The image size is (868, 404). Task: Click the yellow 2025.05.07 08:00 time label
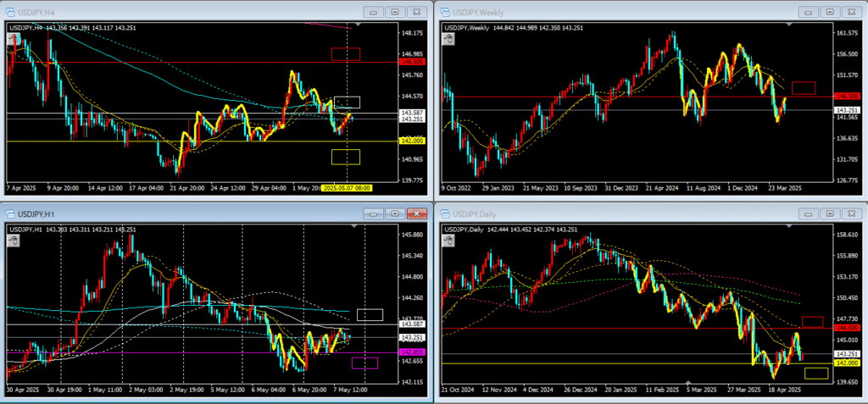coord(347,188)
